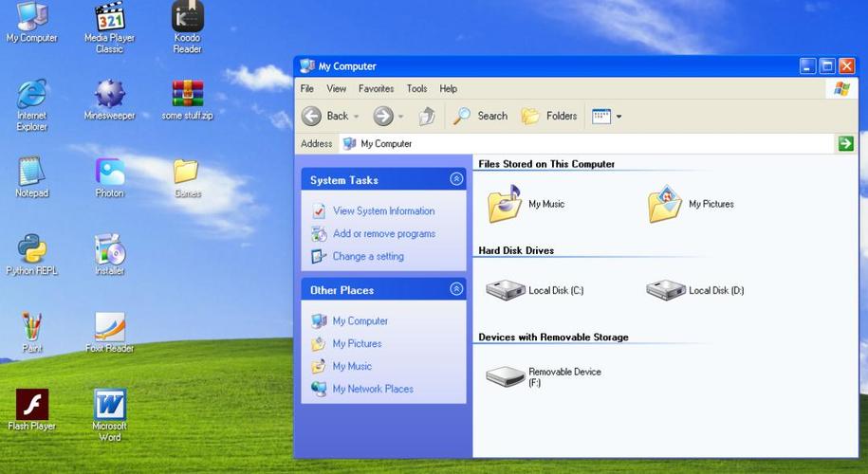Image resolution: width=868 pixels, height=474 pixels.
Task: Click View System Information link
Action: pyautogui.click(x=383, y=211)
